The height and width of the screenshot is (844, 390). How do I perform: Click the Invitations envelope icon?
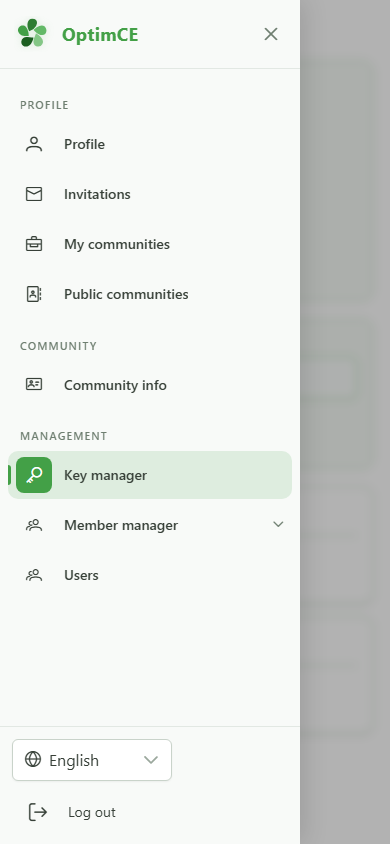pyautogui.click(x=34, y=194)
